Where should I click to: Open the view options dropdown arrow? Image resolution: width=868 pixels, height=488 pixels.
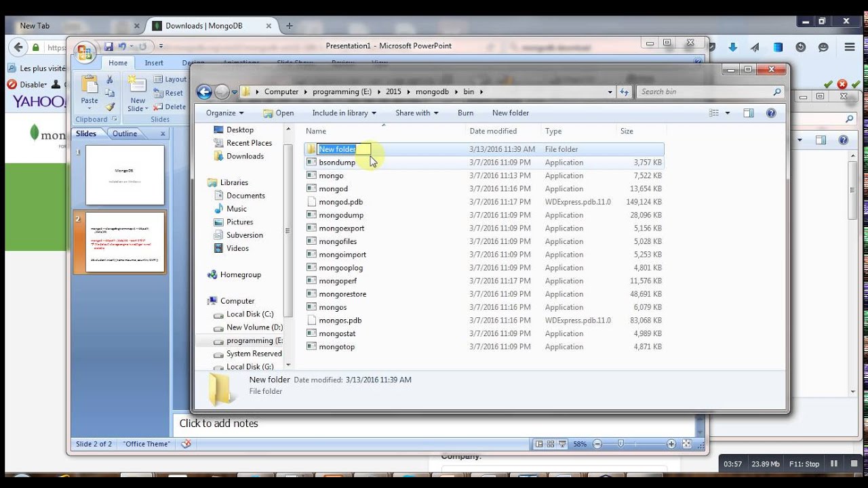coord(728,113)
